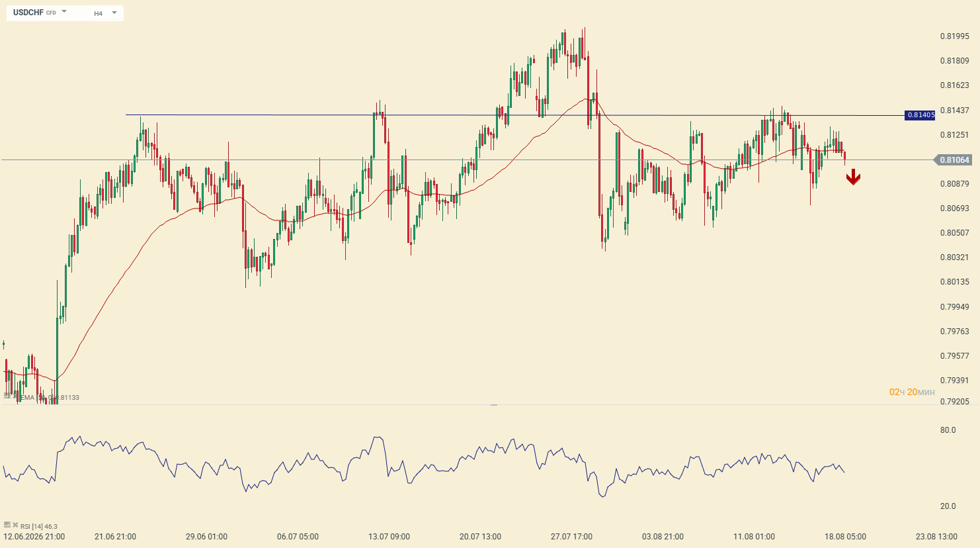The height and width of the screenshot is (548, 980).
Task: Click the RSI 80.0 level label
Action: click(948, 430)
